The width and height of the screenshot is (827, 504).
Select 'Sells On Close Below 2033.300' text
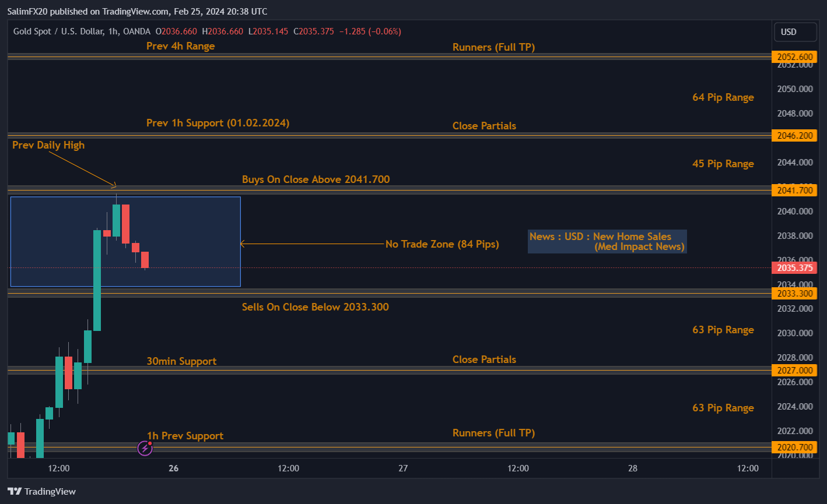(x=315, y=307)
